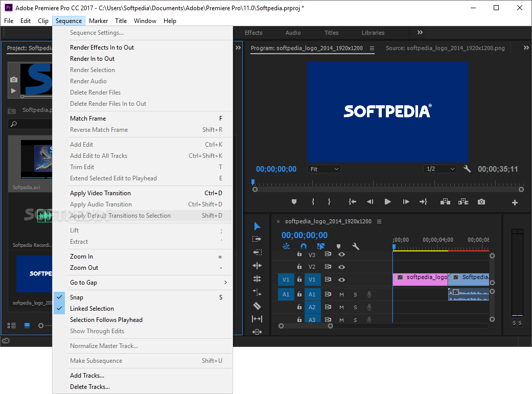The height and width of the screenshot is (394, 532).
Task: Switch to the Audio workspace
Action: [x=293, y=33]
